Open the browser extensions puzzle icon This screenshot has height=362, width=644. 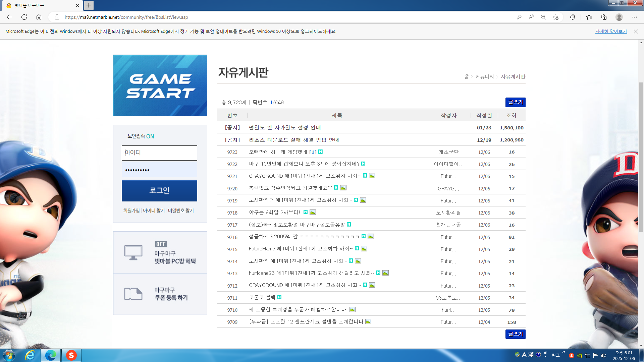point(573,17)
